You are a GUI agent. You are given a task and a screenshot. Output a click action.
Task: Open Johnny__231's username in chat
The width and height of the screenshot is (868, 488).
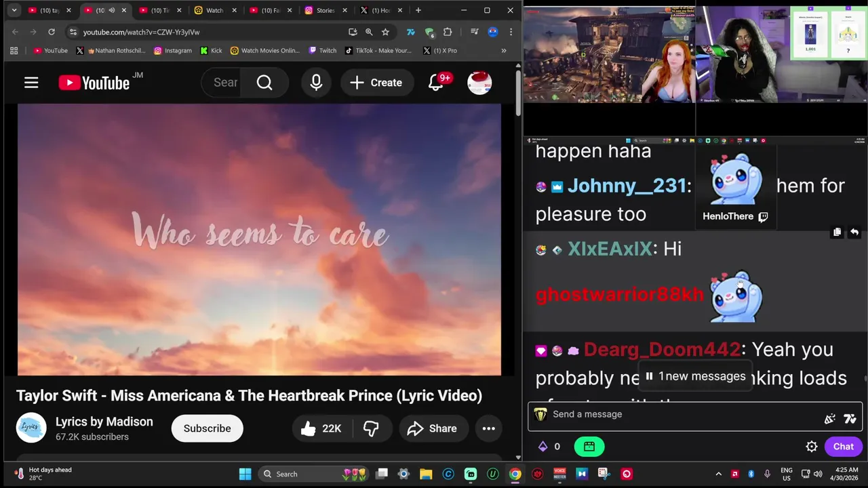[x=627, y=186]
